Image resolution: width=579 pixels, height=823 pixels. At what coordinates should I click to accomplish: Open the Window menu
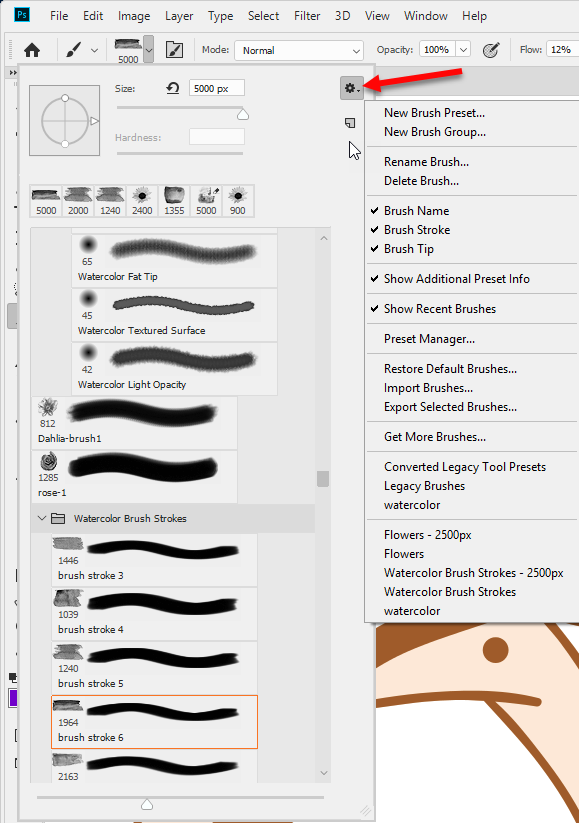[426, 16]
